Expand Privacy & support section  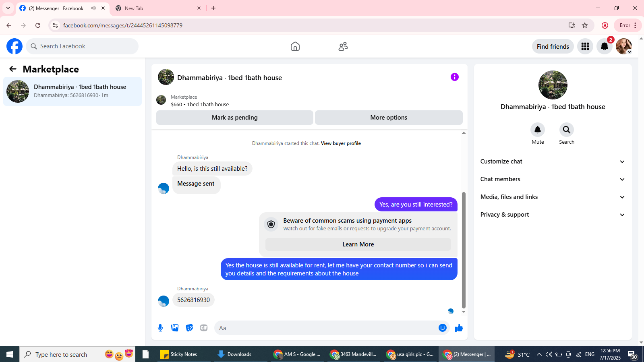point(553,215)
